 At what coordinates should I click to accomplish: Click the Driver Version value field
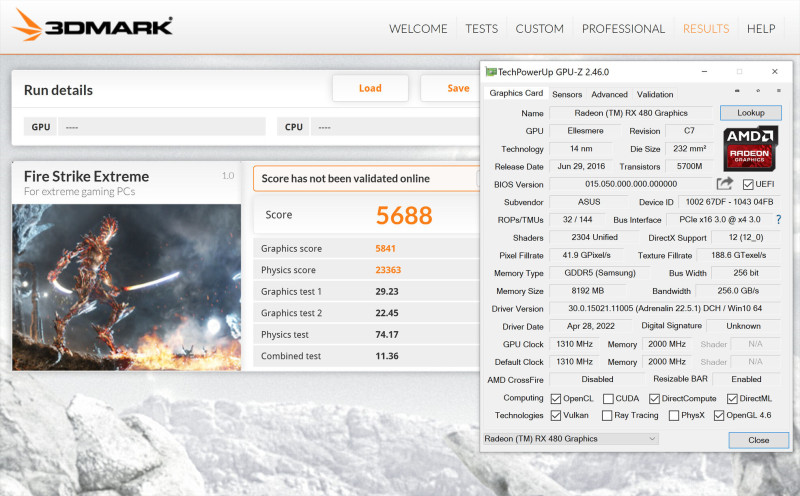click(x=664, y=308)
